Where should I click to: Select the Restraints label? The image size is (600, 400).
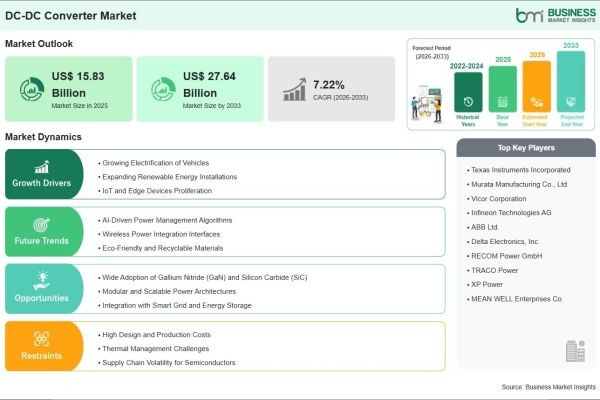[41, 356]
